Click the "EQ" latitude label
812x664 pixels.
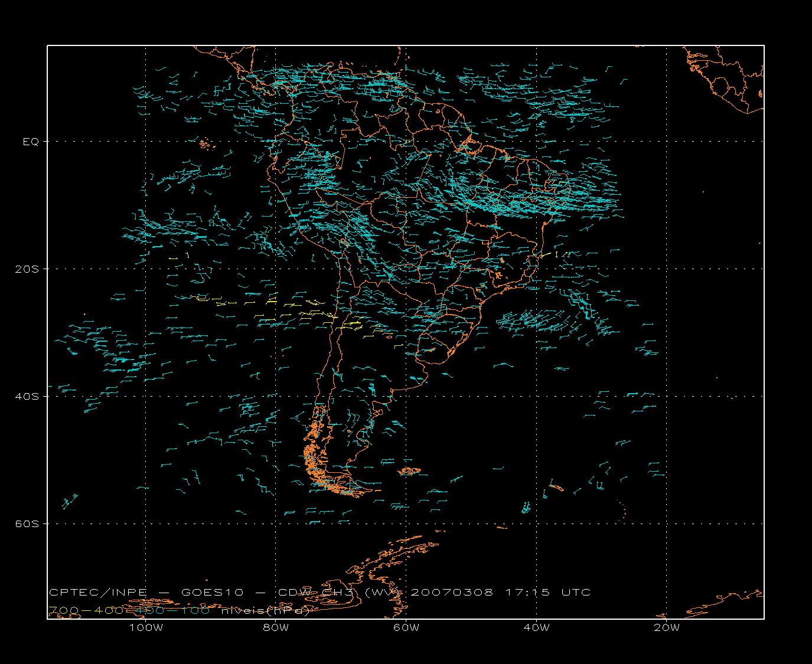(31, 142)
